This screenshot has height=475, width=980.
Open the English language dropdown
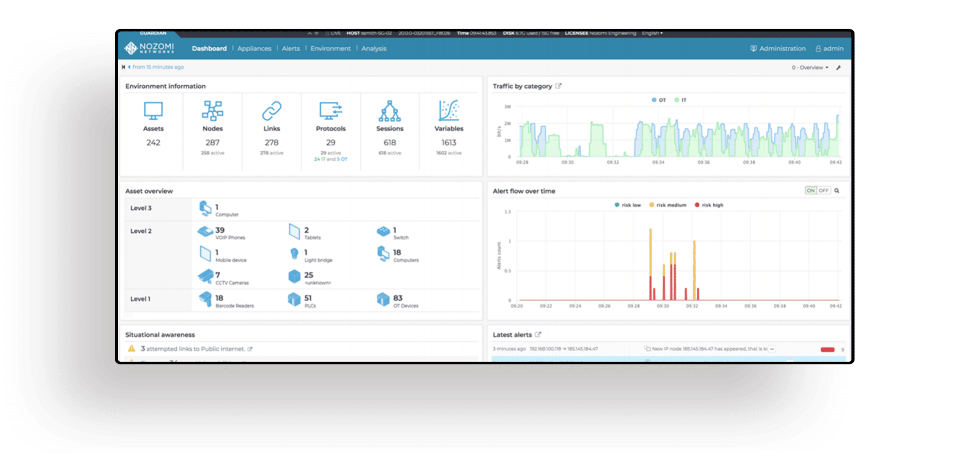652,33
